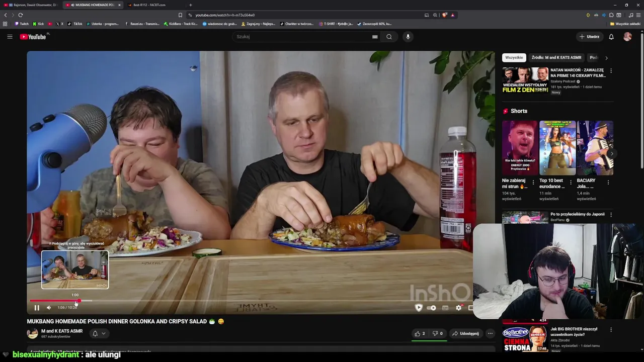
Task: Pause the video
Action: (37, 308)
